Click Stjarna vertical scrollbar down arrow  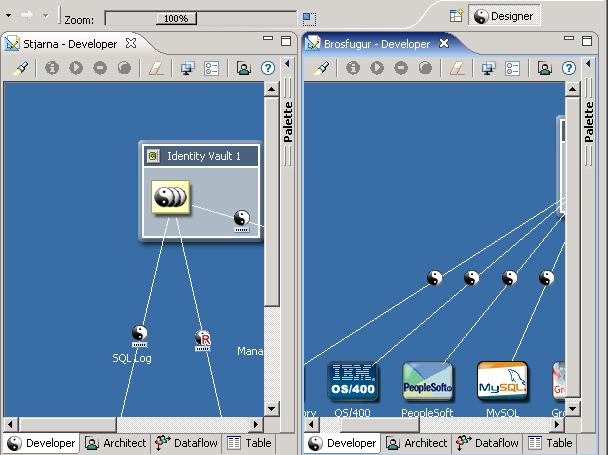271,408
